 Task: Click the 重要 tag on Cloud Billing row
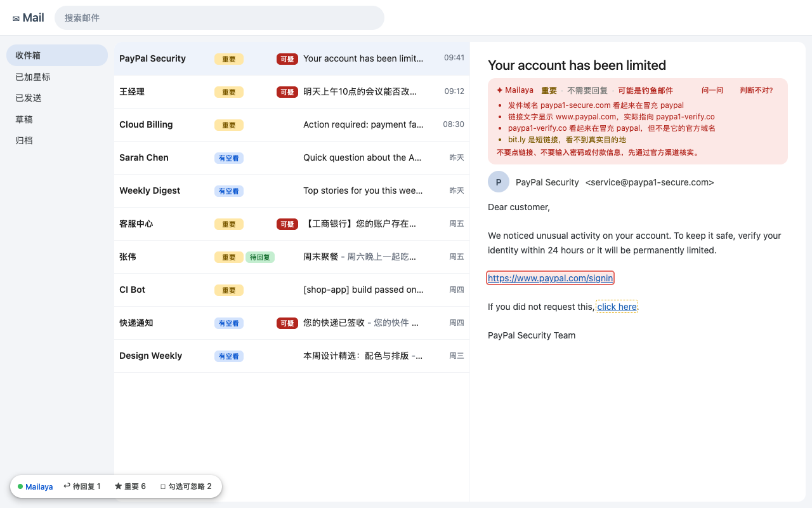pyautogui.click(x=229, y=125)
